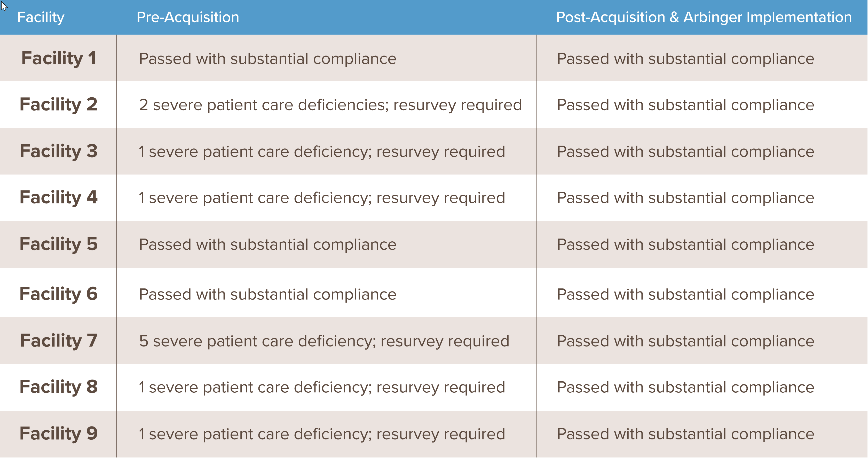The width and height of the screenshot is (868, 458).
Task: Click the Pre-Acquisition column header
Action: [x=188, y=17]
